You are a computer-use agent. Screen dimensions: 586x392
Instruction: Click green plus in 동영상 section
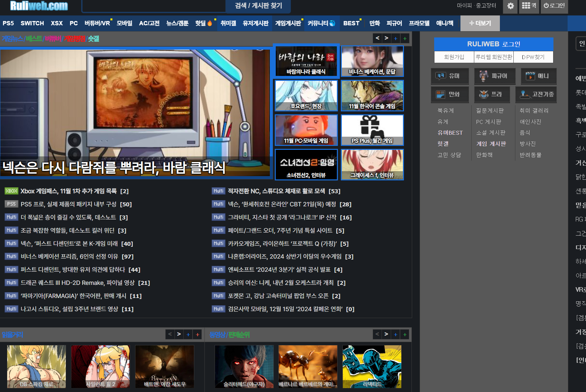[405, 334]
